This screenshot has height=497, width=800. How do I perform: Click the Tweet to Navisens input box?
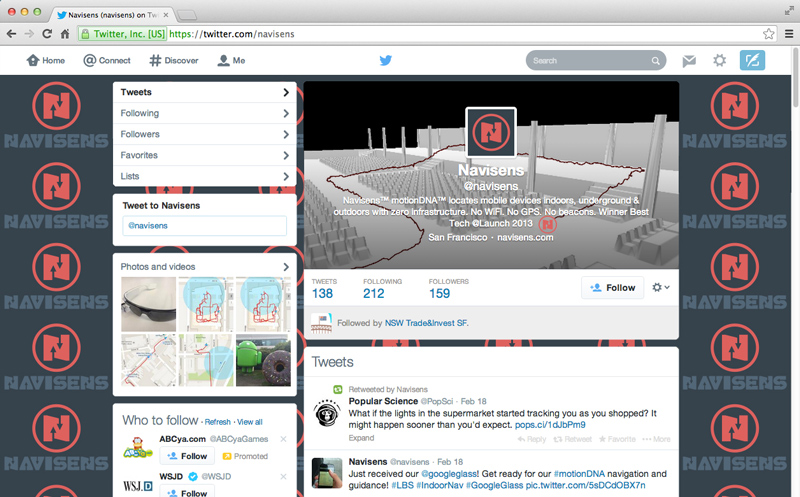(205, 226)
